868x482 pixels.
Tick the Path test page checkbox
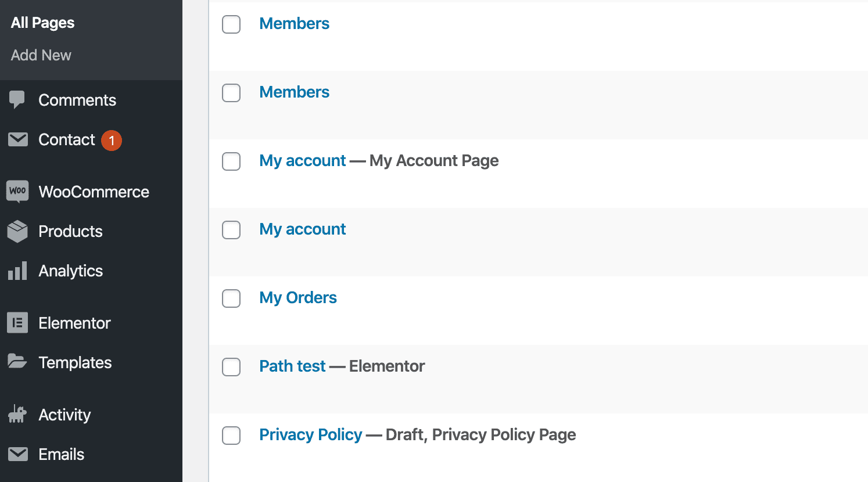(x=231, y=367)
